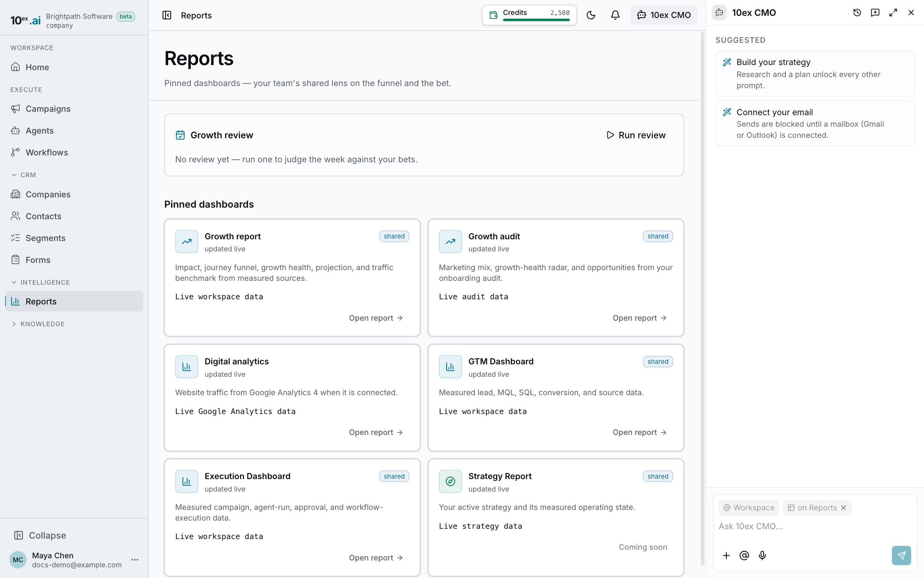This screenshot has height=578, width=924.
Task: Collapse the CRM section
Action: (24, 175)
